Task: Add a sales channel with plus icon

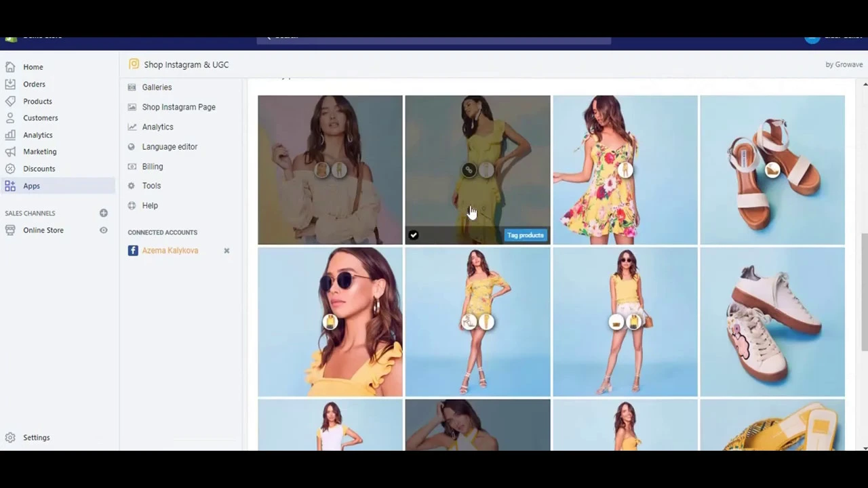Action: 104,213
